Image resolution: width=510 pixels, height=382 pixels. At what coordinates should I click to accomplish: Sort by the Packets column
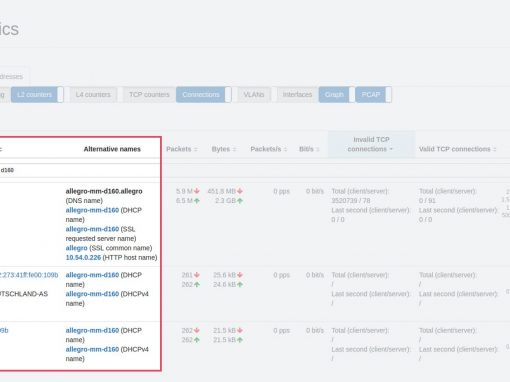click(x=182, y=149)
